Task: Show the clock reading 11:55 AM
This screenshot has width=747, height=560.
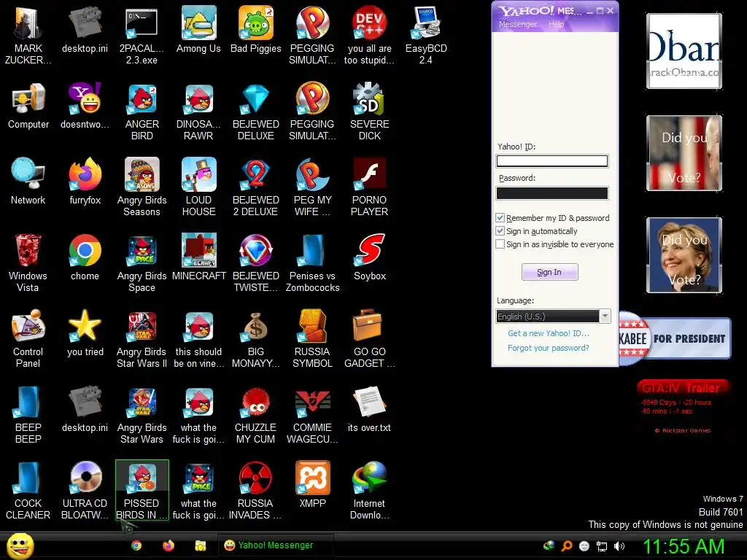Action: tap(684, 546)
